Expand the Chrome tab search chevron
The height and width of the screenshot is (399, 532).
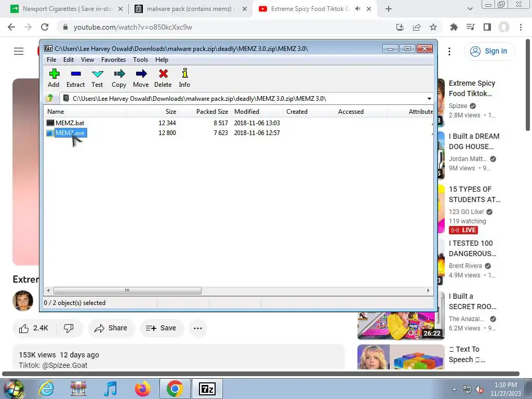click(470, 9)
